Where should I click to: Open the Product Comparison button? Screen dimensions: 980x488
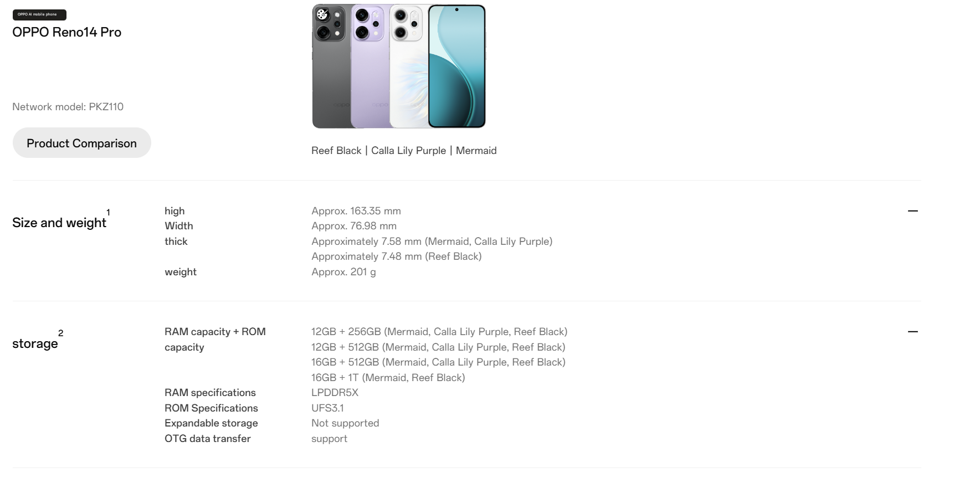81,143
